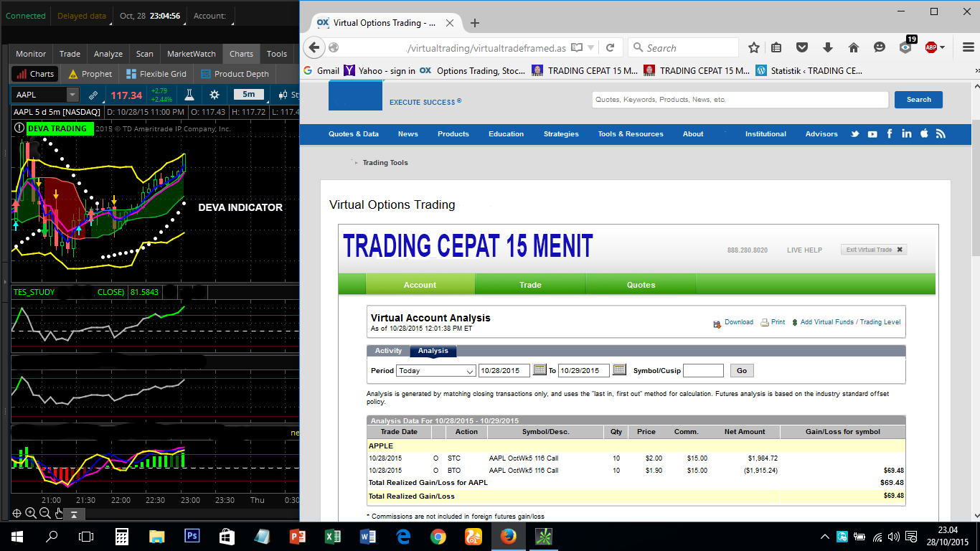Click the symbol link chain icon
Image resolution: width=980 pixels, height=551 pixels.
[x=93, y=95]
